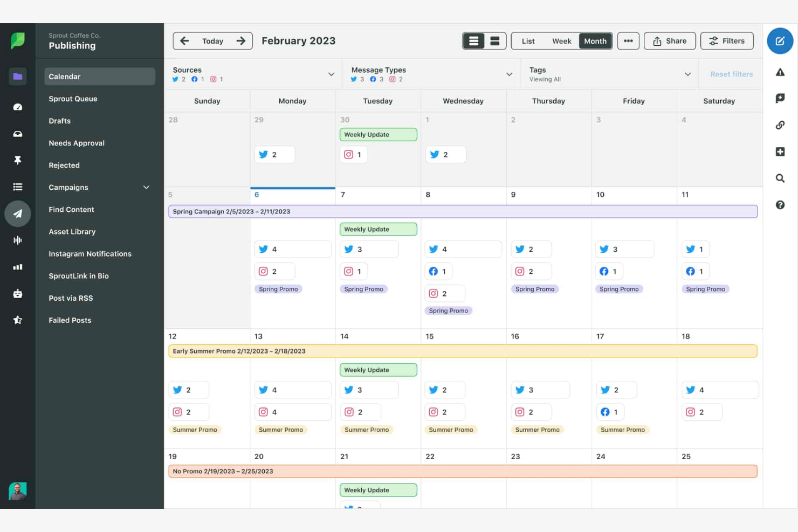Collapse the Campaigns section in sidebar
This screenshot has width=798, height=532.
146,187
